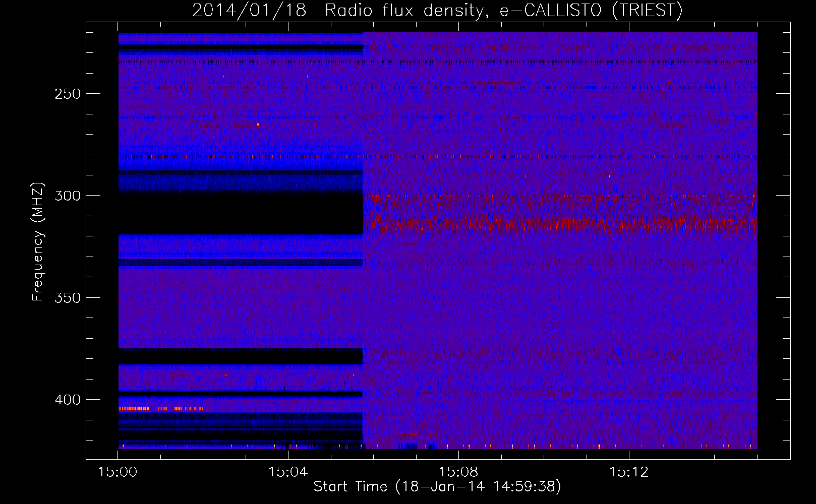Click the 15:00 time tick label
This screenshot has width=816, height=504.
(x=118, y=472)
